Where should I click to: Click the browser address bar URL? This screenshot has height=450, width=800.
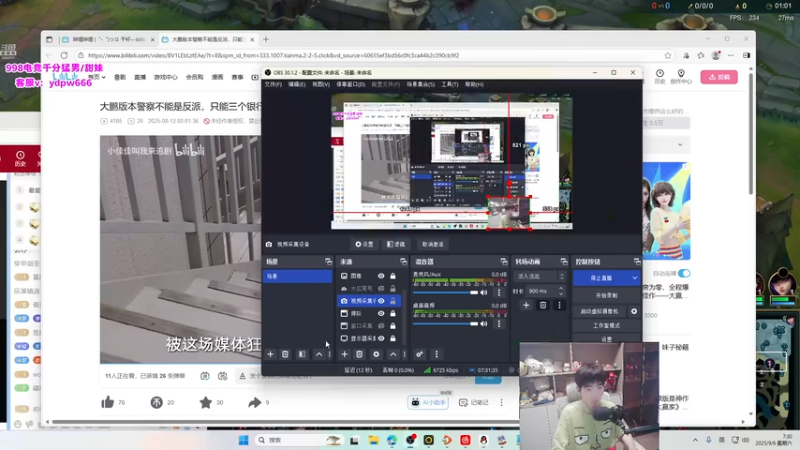pos(273,55)
